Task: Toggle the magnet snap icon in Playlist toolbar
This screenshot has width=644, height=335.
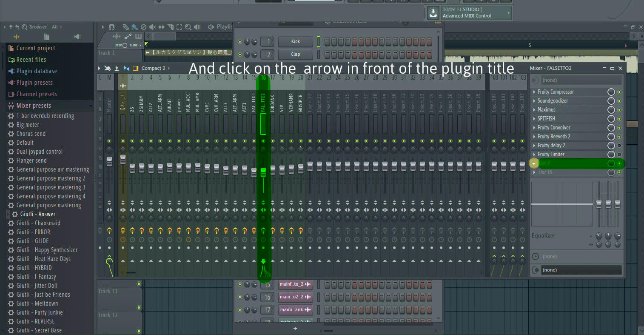Action: 111,27
